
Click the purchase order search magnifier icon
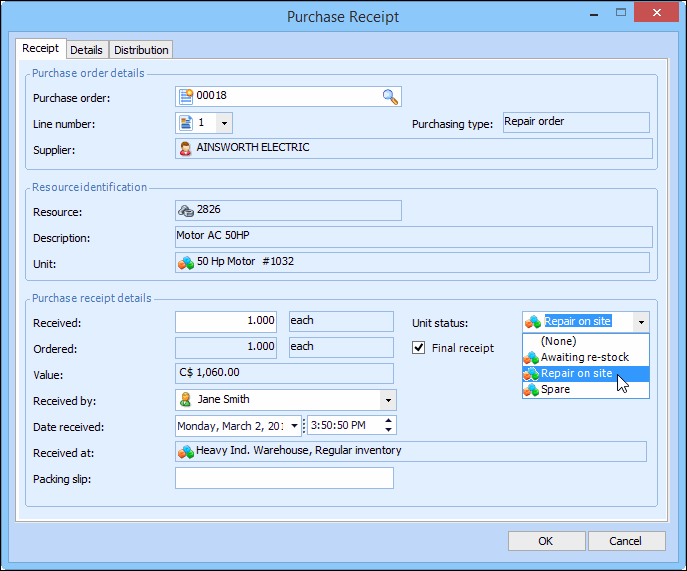click(x=389, y=97)
